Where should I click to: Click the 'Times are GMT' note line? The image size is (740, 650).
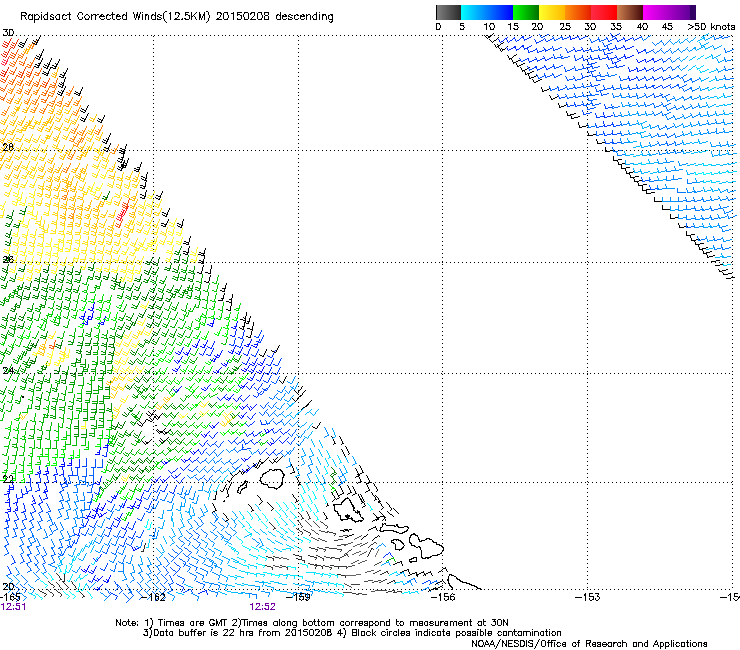click(312, 623)
